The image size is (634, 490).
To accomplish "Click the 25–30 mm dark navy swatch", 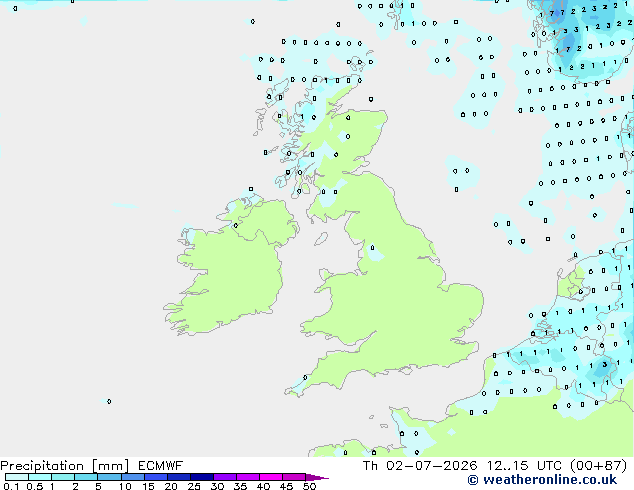I will coord(201,477).
